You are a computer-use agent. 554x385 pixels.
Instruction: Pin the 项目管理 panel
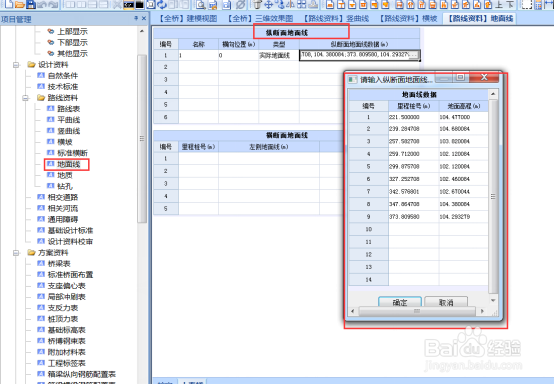pyautogui.click(x=136, y=18)
